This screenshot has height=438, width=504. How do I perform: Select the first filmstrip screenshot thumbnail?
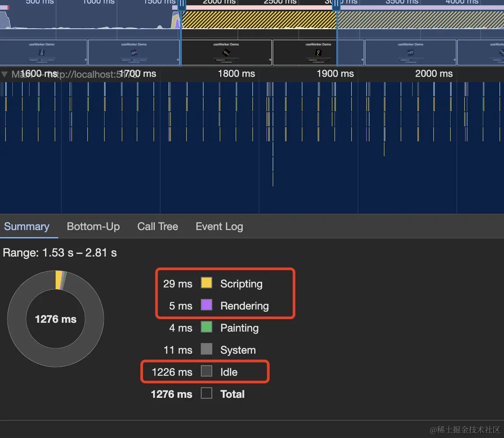tap(43, 53)
